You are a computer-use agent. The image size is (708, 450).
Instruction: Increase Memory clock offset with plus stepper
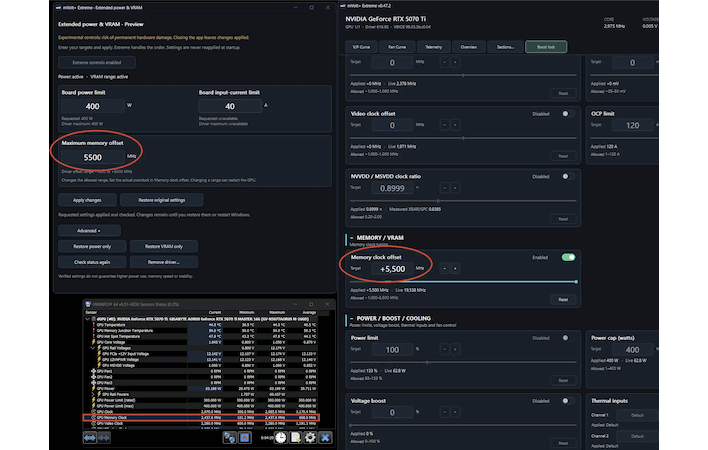455,269
